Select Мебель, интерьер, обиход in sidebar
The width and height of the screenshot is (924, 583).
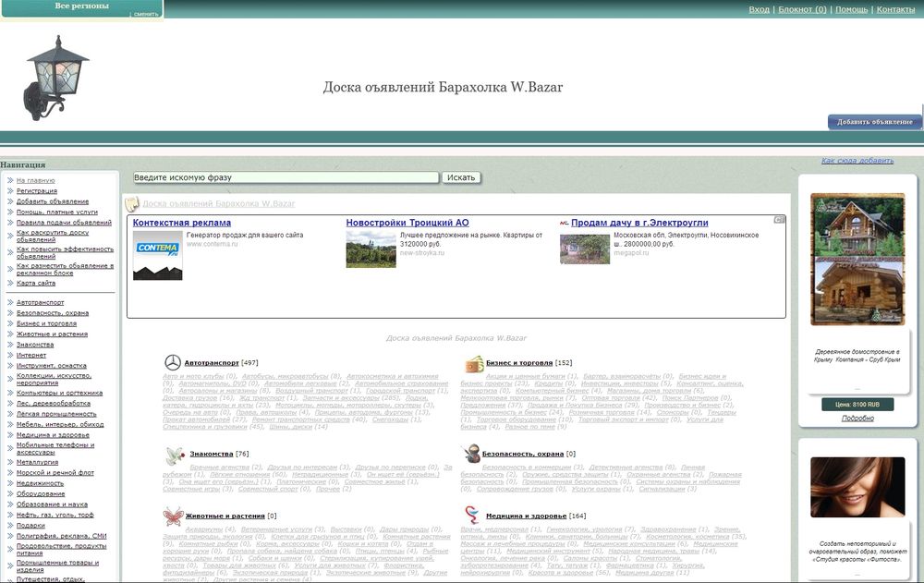(60, 424)
